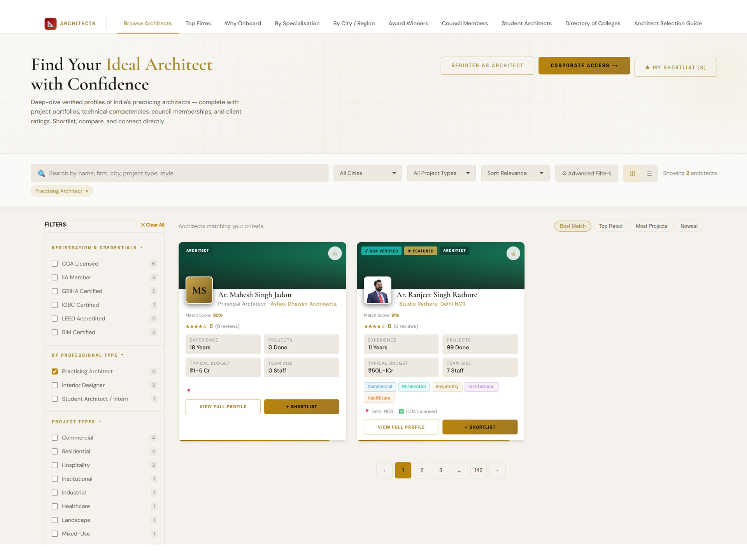The height and width of the screenshot is (560, 747).
Task: Open the Top Firms tab
Action: coord(198,23)
